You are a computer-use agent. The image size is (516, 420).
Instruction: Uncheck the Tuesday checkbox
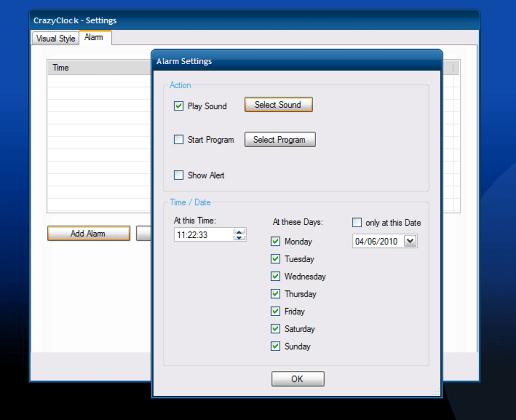pos(276,259)
